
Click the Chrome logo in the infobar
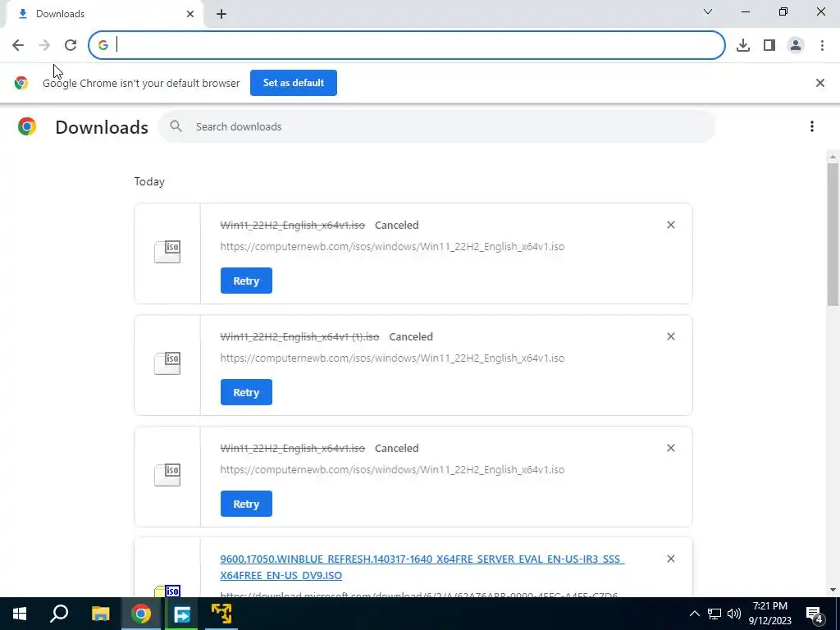pyautogui.click(x=21, y=83)
